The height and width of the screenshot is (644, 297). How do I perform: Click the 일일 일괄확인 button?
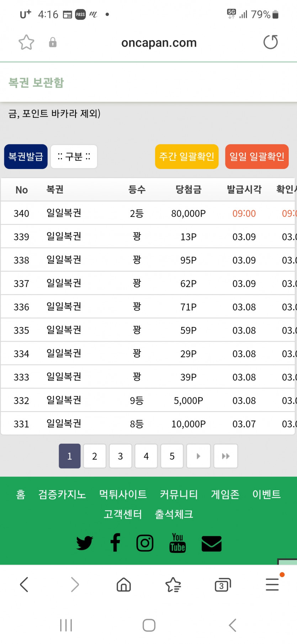[257, 157]
